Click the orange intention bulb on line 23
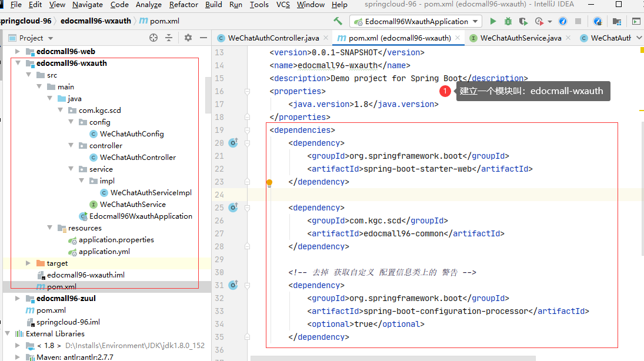 coord(269,183)
